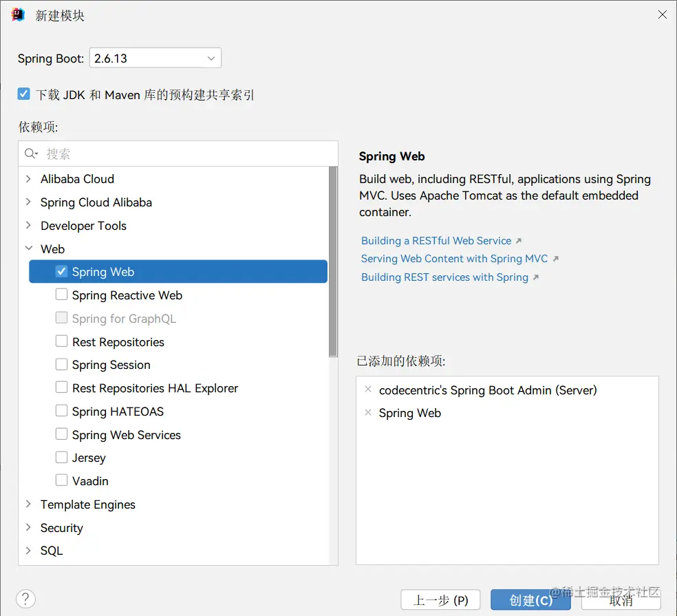Expand the SQL category
The image size is (677, 616).
pos(28,551)
